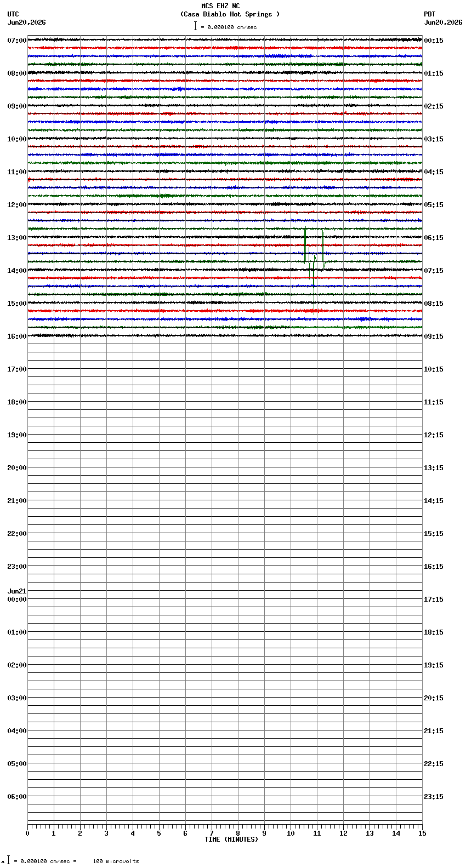This screenshot has width=466, height=868.
Task: Click the 21:15 PDT time label
Action: point(434,731)
